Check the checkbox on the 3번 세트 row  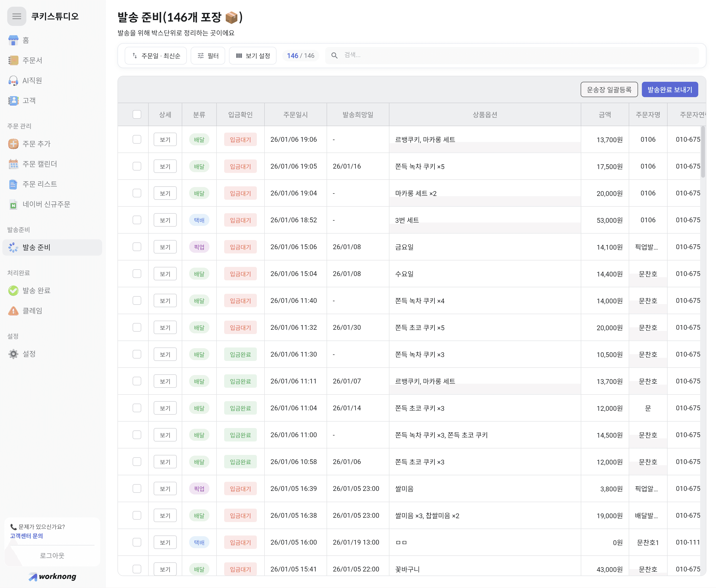[137, 220]
